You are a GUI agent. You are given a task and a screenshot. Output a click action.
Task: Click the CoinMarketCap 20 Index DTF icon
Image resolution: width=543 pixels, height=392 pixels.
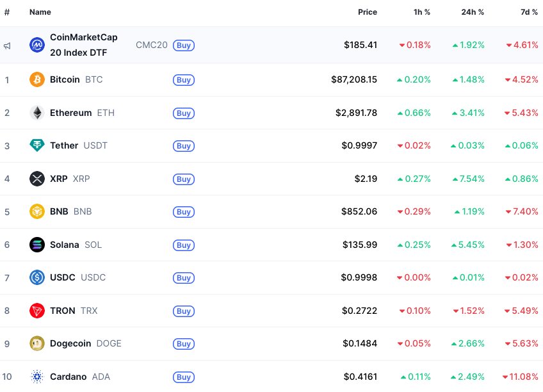pyautogui.click(x=36, y=45)
